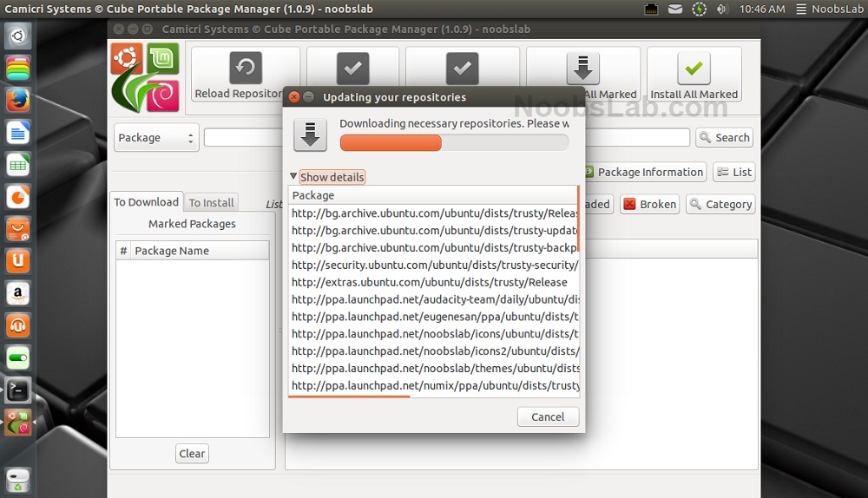The image size is (868, 498).
Task: Select the bg.archive trusty-updates row
Action: coord(434,230)
